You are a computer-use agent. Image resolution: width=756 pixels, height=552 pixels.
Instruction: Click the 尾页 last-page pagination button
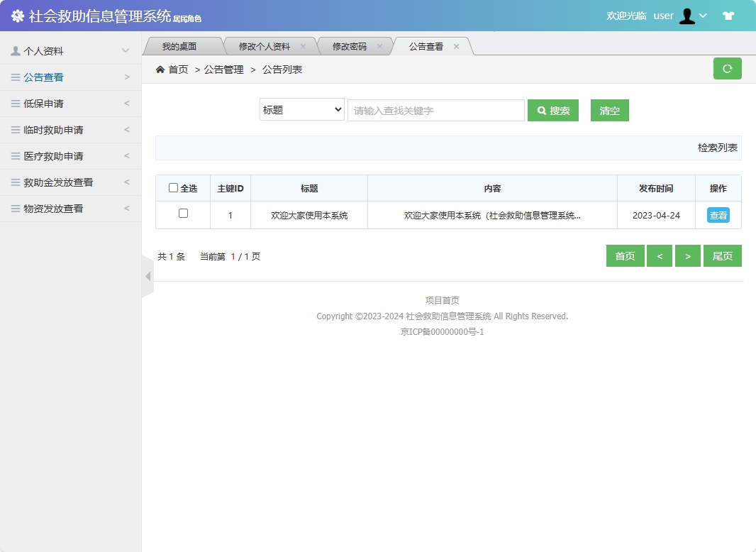(x=722, y=255)
